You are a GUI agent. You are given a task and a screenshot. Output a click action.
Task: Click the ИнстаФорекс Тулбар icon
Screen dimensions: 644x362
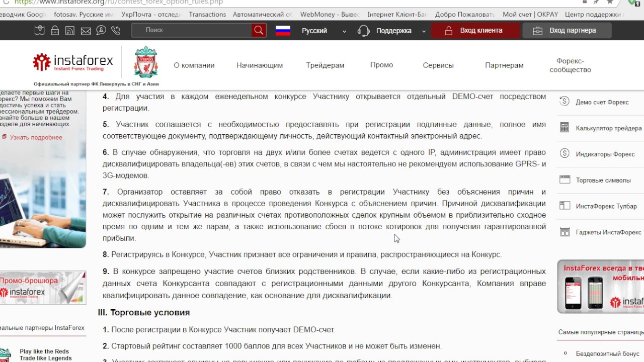[x=565, y=206]
